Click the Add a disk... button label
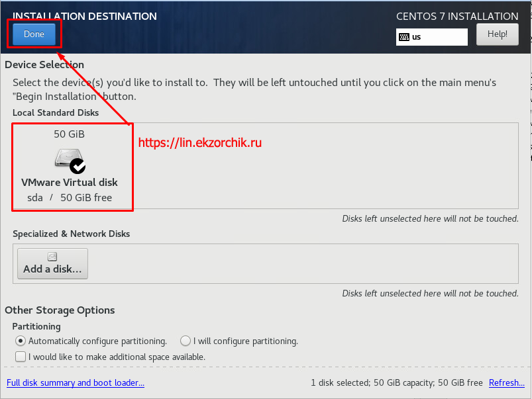This screenshot has width=532, height=399. (x=52, y=269)
